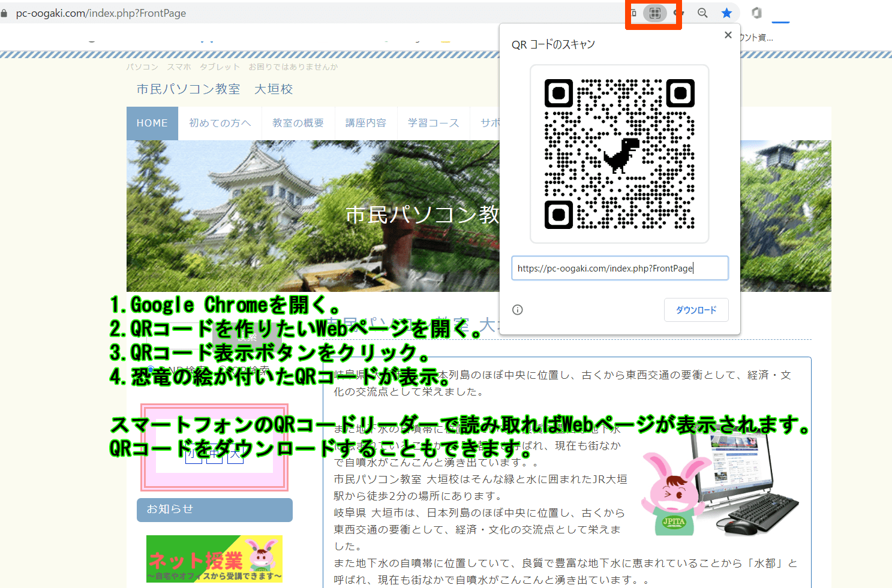This screenshot has height=588, width=892.
Task: Click the dinosaur QR code image
Action: pos(619,154)
